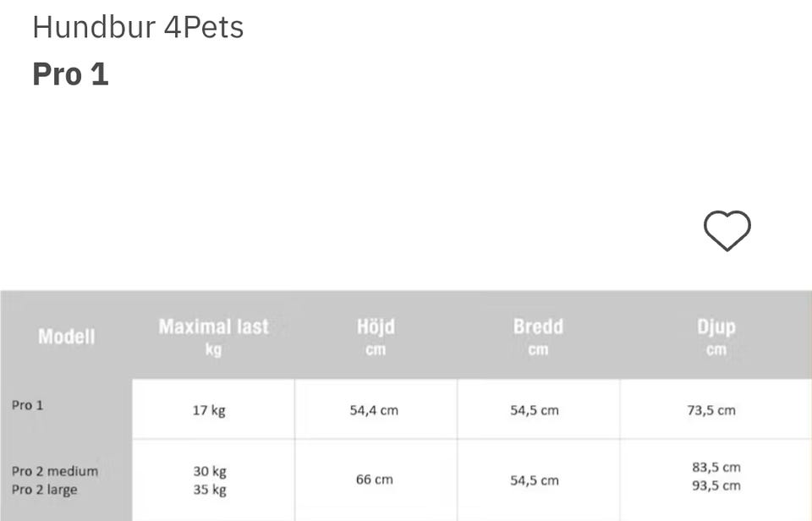Screen dimensions: 812x521
Task: Select the Pro 1 row label
Action: point(27,405)
